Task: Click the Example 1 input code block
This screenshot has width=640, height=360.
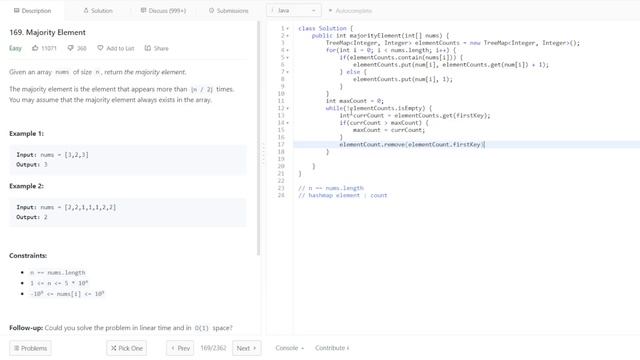Action: tap(128, 160)
